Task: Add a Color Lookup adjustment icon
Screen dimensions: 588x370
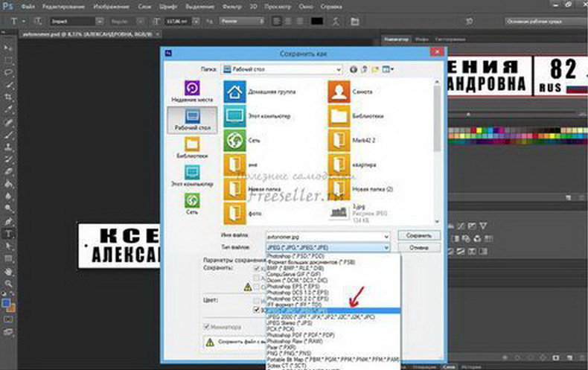Action: click(488, 239)
